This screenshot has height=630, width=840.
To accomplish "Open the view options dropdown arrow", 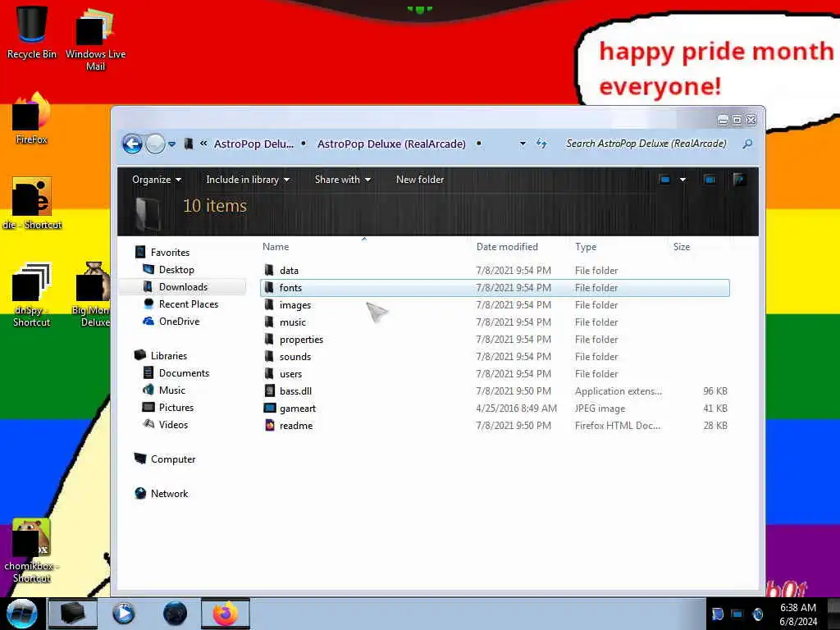I will pyautogui.click(x=682, y=180).
